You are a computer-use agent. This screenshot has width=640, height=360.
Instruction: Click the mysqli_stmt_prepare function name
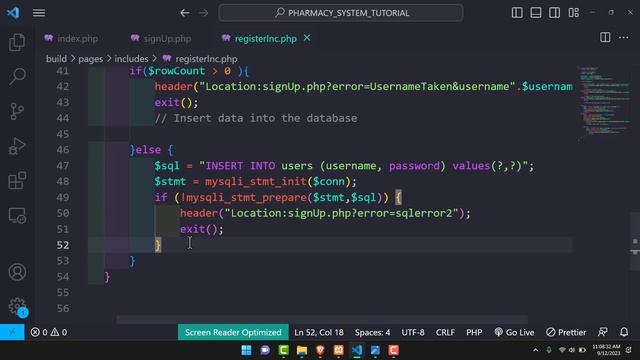247,198
